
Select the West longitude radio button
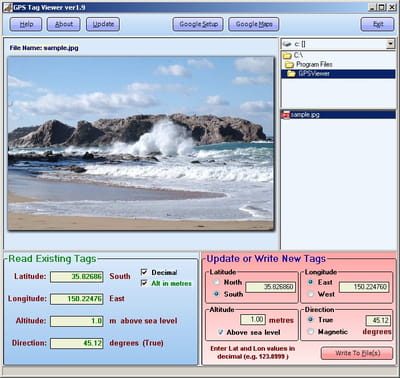310,294
